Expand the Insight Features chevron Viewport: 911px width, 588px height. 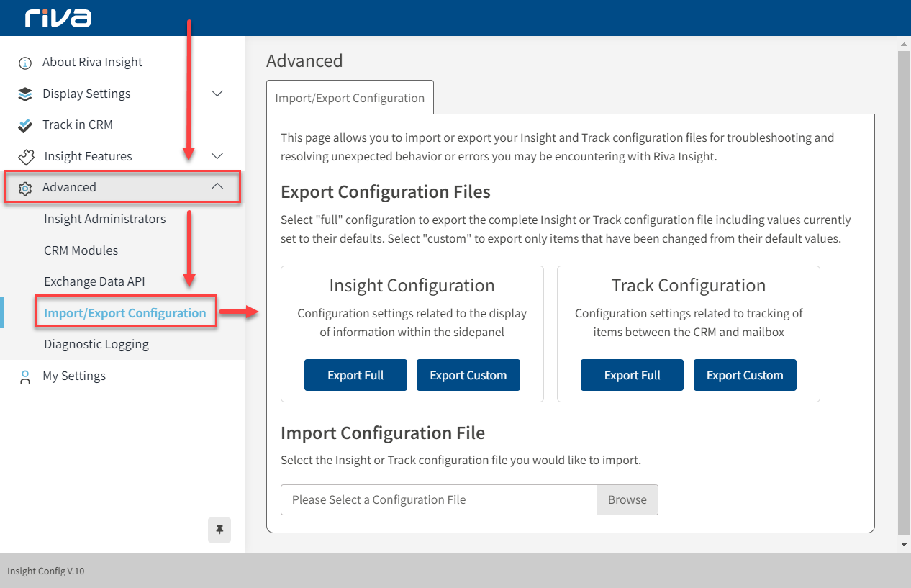217,156
